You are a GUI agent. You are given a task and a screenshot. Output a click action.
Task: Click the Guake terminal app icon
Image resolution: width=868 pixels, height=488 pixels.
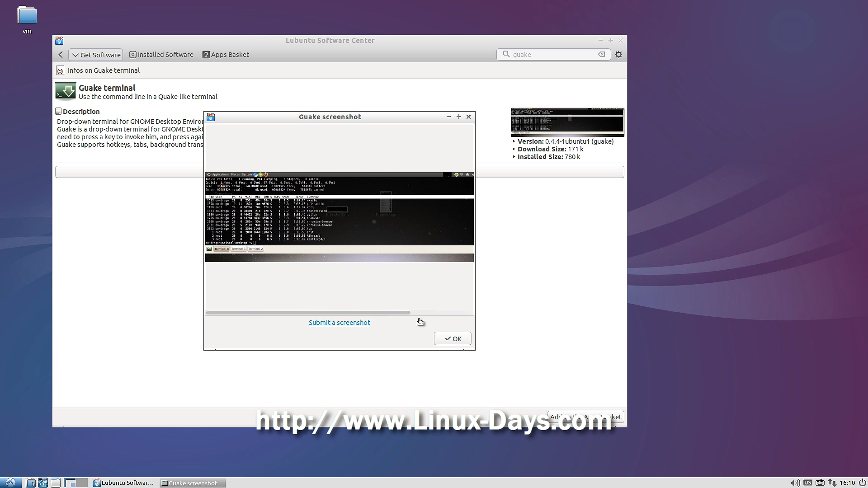click(x=66, y=91)
